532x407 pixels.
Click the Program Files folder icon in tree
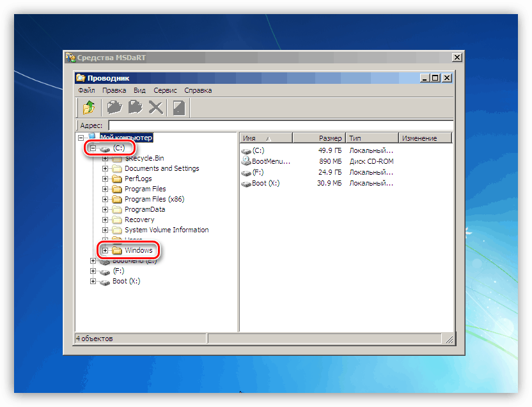pos(117,189)
